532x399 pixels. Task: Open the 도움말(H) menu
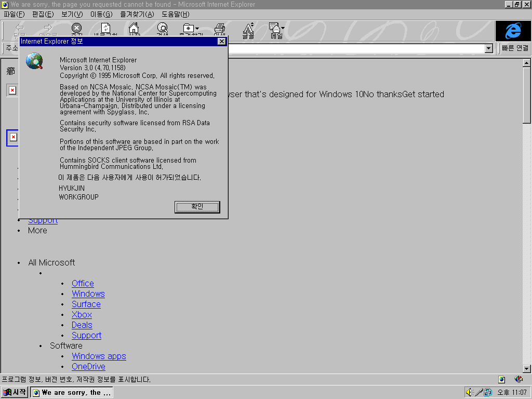tap(176, 14)
